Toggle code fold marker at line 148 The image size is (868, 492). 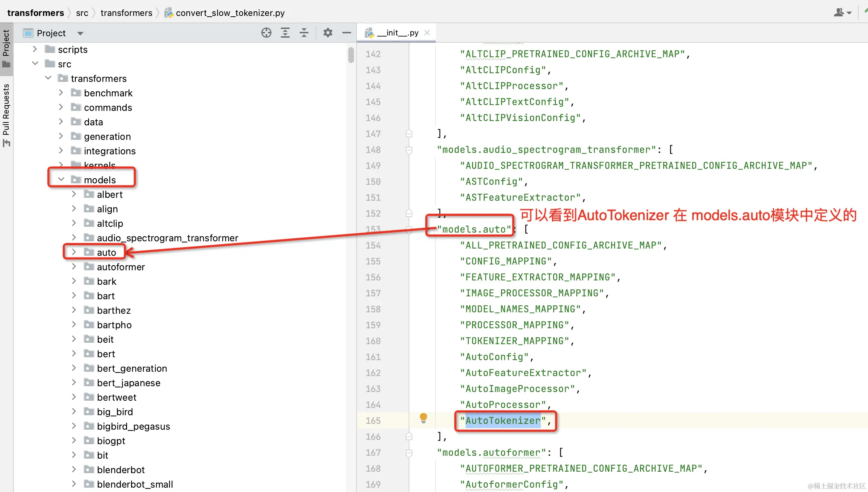point(409,150)
